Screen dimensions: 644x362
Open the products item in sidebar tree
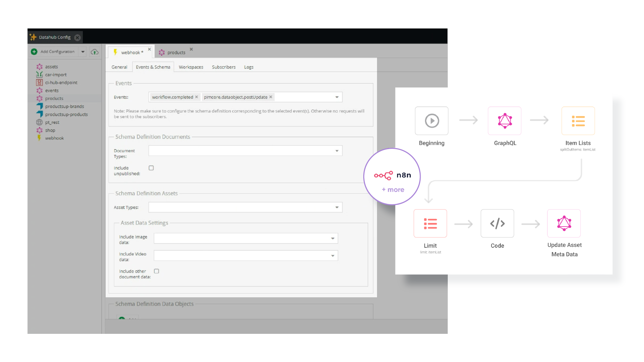(x=54, y=99)
